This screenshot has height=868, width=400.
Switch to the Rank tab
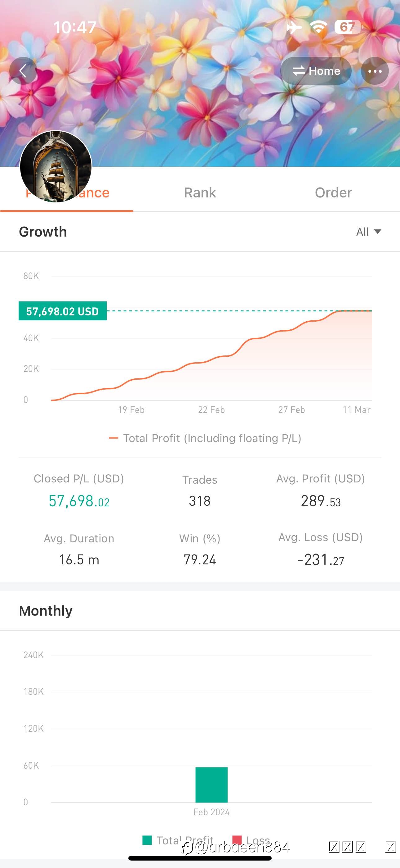tap(200, 192)
